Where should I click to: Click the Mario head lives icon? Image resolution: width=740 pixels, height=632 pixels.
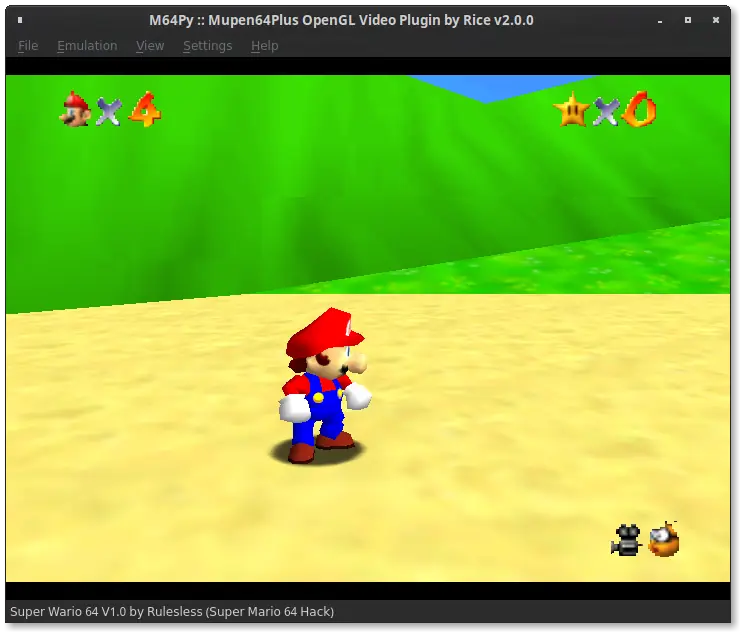(x=75, y=109)
